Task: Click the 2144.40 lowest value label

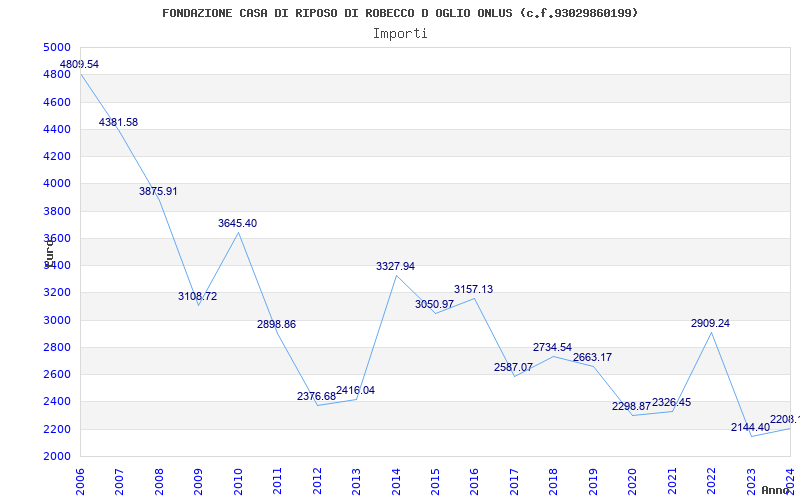Action: [x=750, y=428]
